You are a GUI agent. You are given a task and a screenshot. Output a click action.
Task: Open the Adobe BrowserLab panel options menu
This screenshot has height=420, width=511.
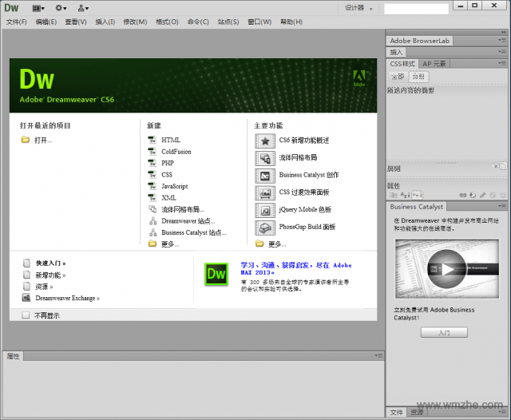[x=502, y=41]
